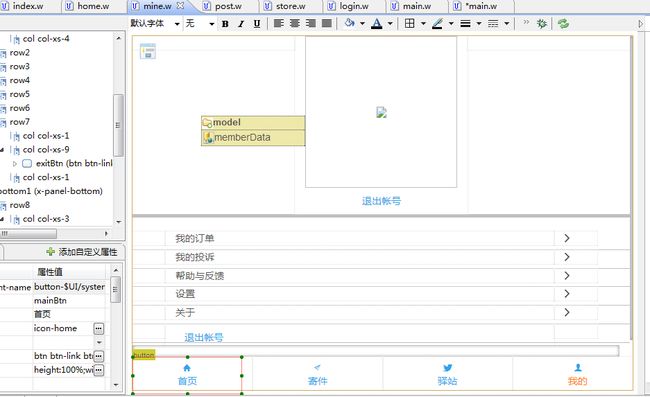The image size is (650, 397).
Task: Switch to the home.w tab
Action: point(93,6)
